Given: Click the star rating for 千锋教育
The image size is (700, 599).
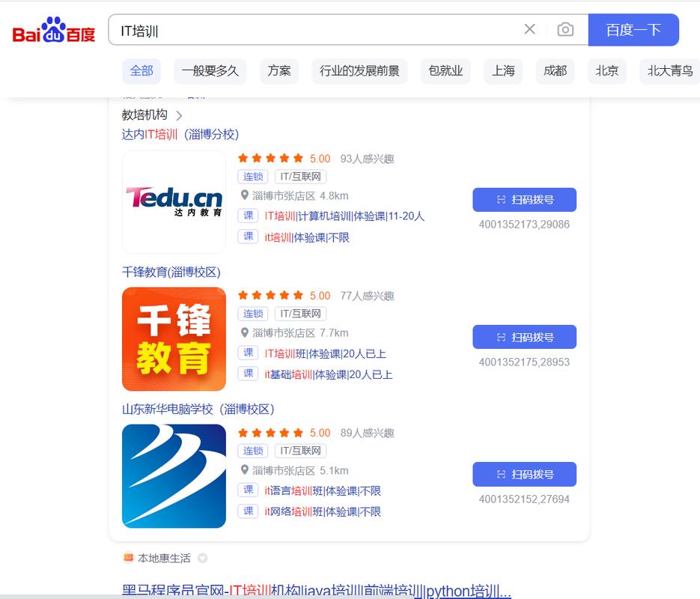Looking at the screenshot, I should click(270, 296).
